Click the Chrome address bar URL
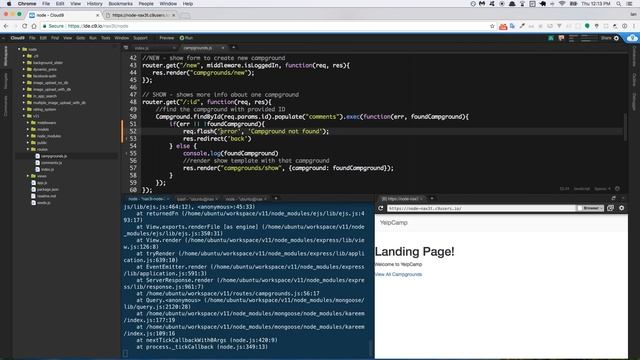The height and width of the screenshot is (360, 640). (98, 26)
